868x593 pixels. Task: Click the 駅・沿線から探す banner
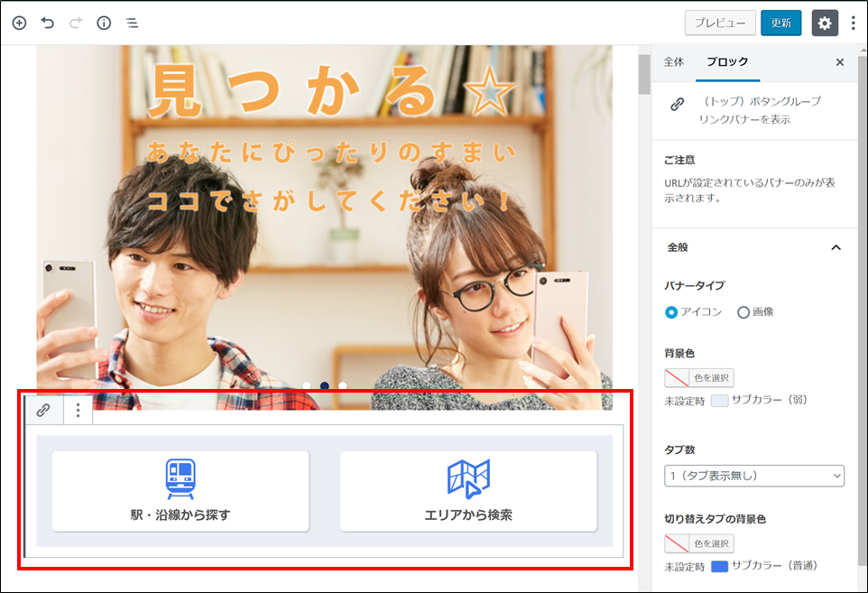point(180,491)
